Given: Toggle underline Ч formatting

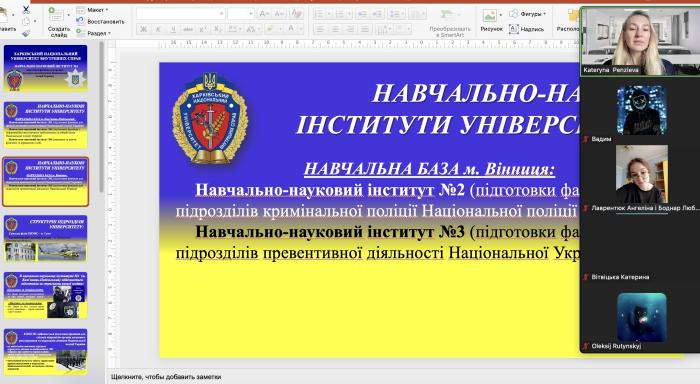Looking at the screenshot, I should tap(173, 29).
